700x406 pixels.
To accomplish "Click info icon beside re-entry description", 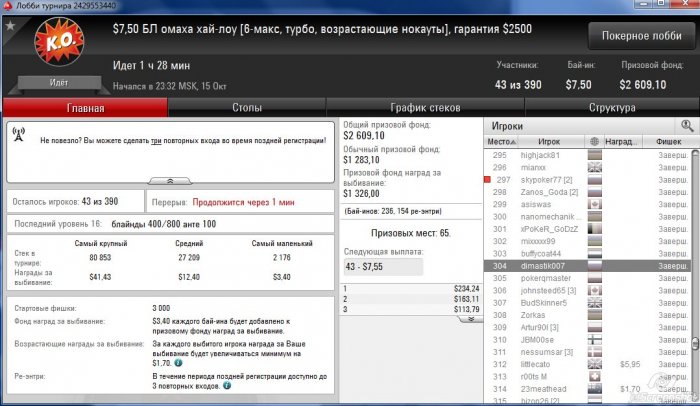I will [x=227, y=385].
